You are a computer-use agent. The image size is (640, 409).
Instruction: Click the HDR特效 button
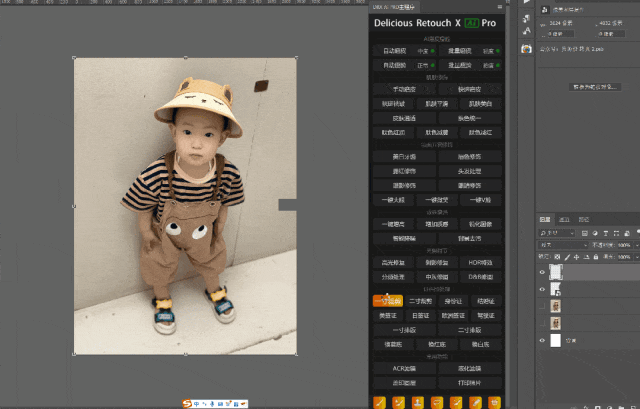480,262
